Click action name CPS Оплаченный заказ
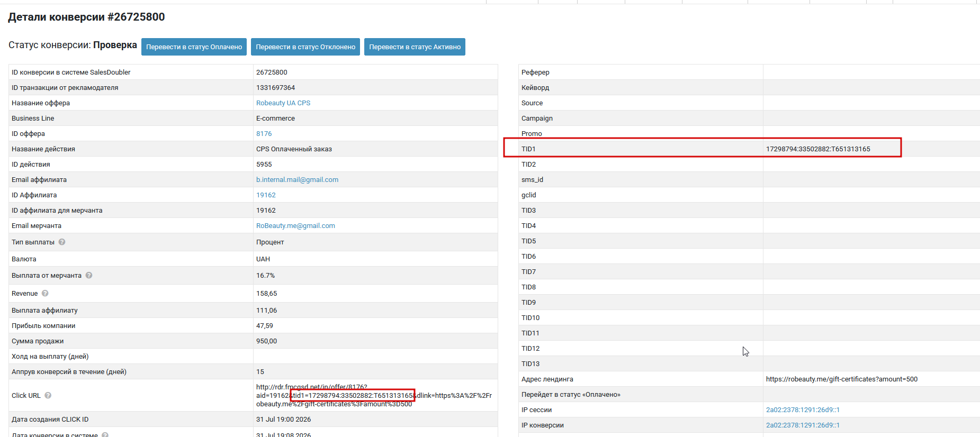 (294, 149)
